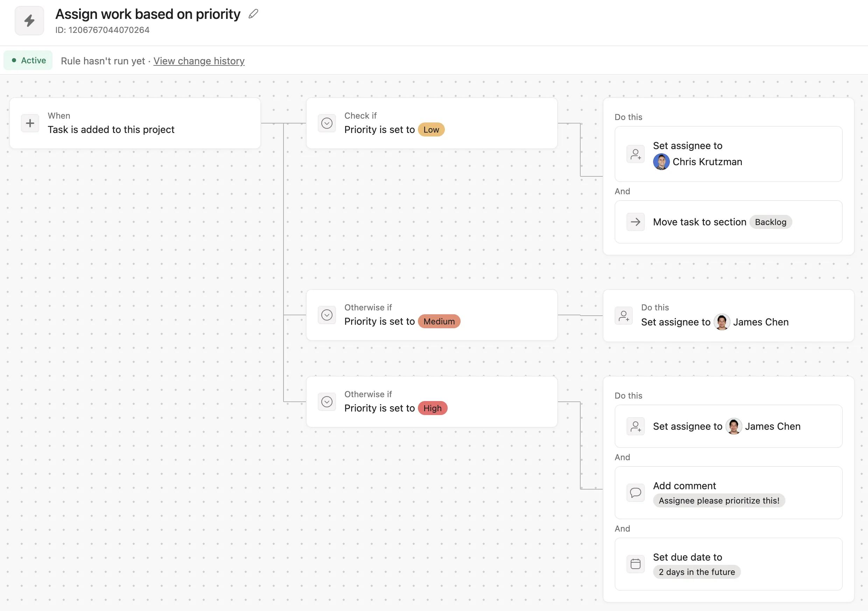This screenshot has height=611, width=868.
Task: Click assignee icon in Medium branch action
Action: pos(623,316)
